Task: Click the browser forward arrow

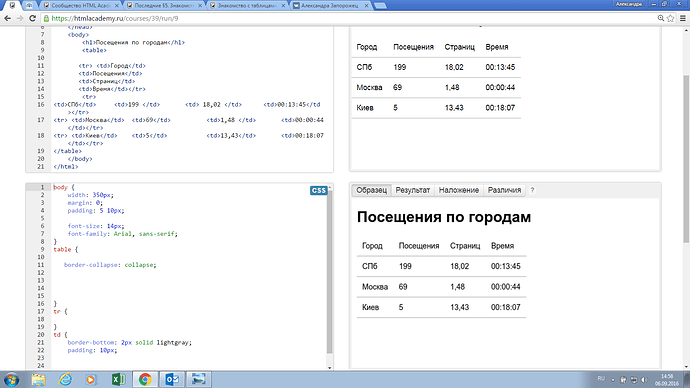Action: point(20,18)
